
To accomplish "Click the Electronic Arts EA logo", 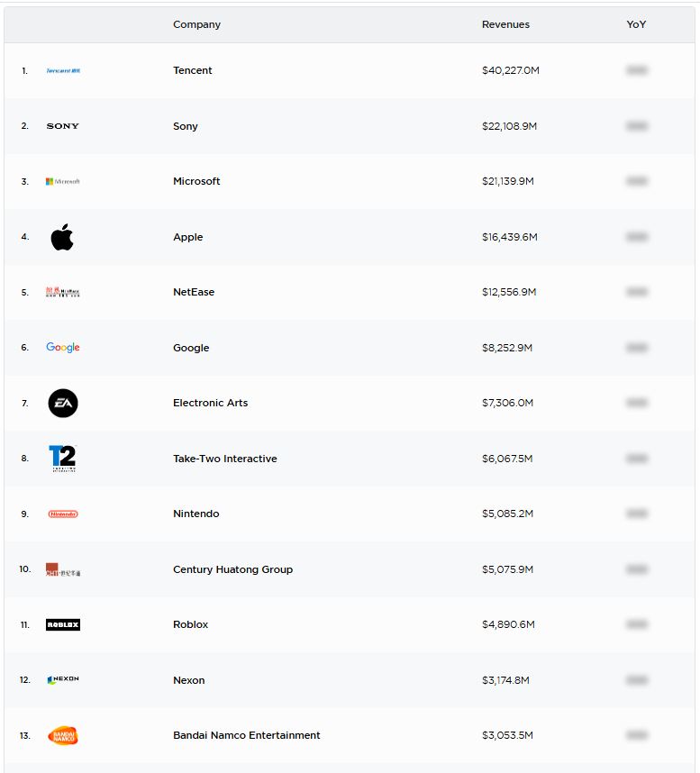I will [63, 404].
